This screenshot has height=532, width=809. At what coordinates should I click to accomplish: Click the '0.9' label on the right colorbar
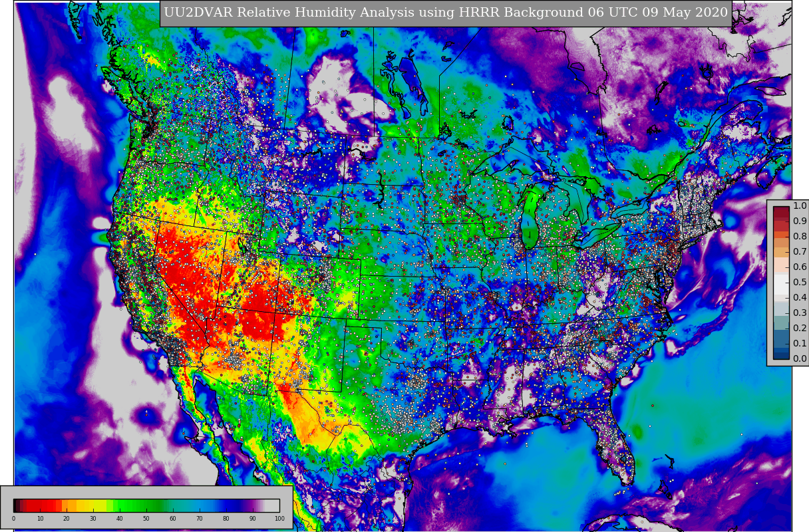pyautogui.click(x=800, y=221)
